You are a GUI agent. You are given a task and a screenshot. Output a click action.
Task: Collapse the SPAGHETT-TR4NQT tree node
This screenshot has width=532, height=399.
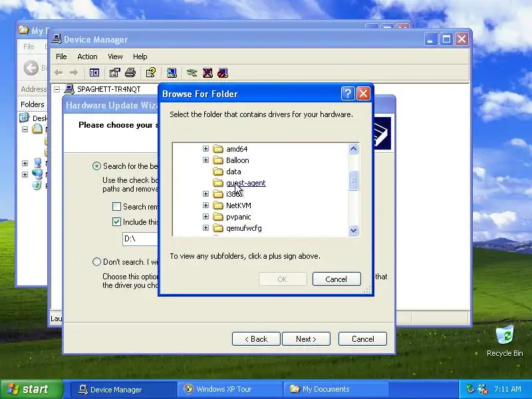[x=57, y=89]
